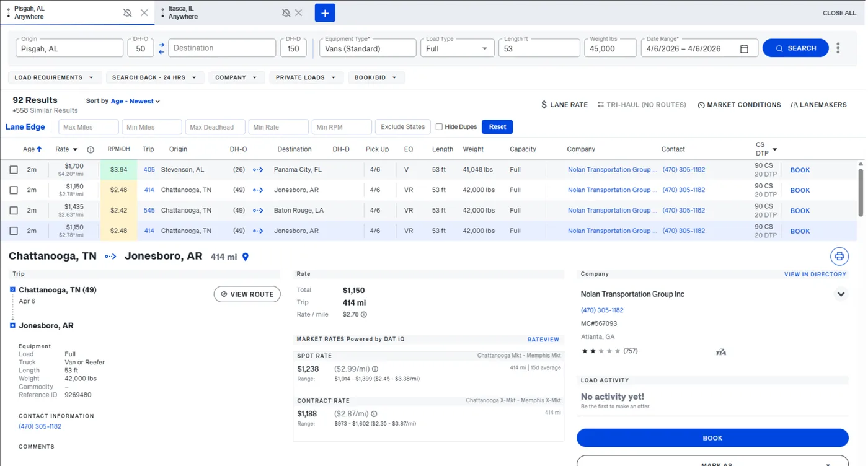Open the View in Directory link
The width and height of the screenshot is (868, 466).
pos(815,274)
